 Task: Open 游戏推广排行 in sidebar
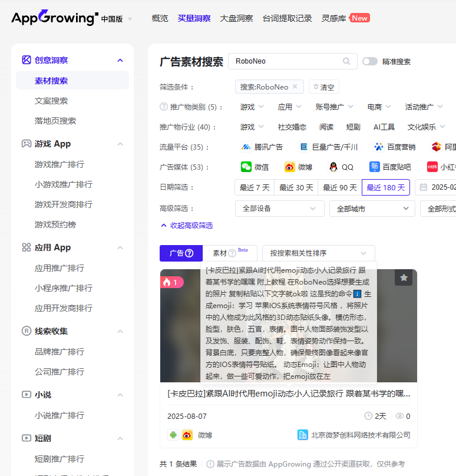(60, 164)
